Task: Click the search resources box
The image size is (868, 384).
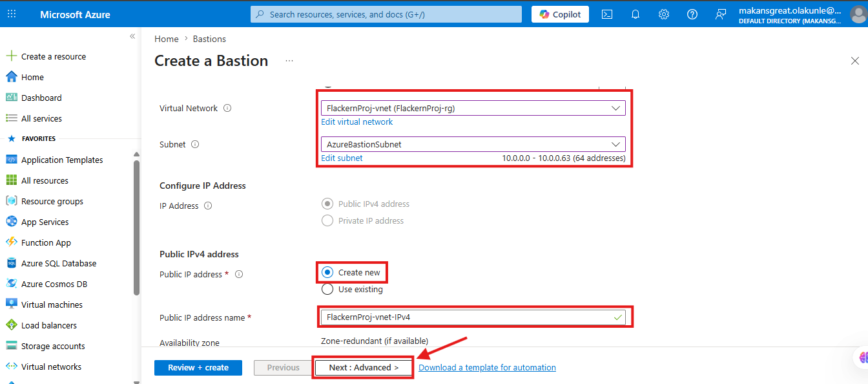Action: coord(386,14)
